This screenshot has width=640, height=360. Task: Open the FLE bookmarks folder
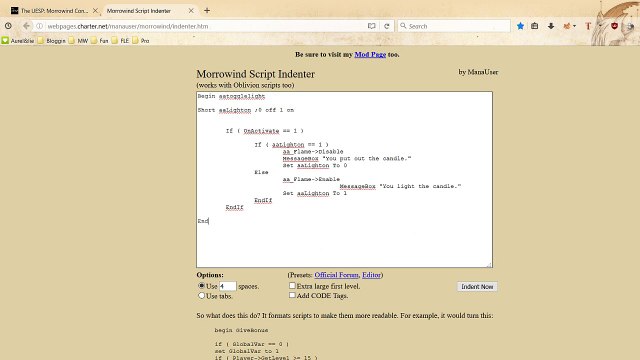(120, 40)
